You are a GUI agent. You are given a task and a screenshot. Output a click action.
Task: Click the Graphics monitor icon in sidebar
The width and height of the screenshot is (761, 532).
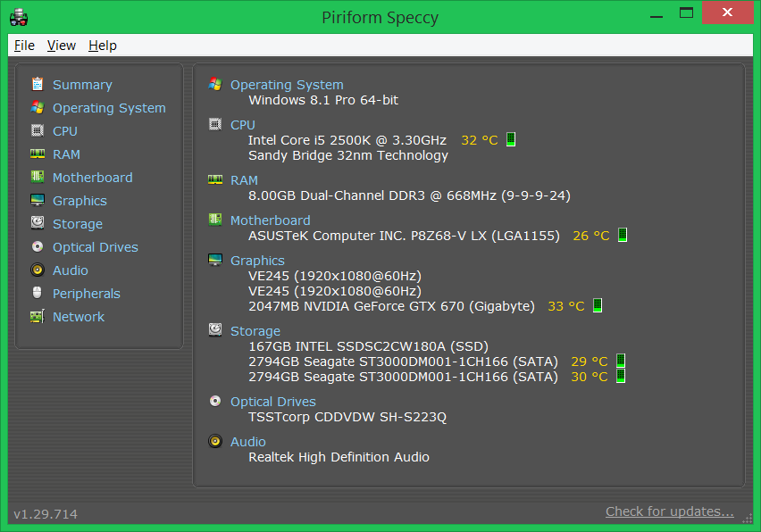point(38,200)
